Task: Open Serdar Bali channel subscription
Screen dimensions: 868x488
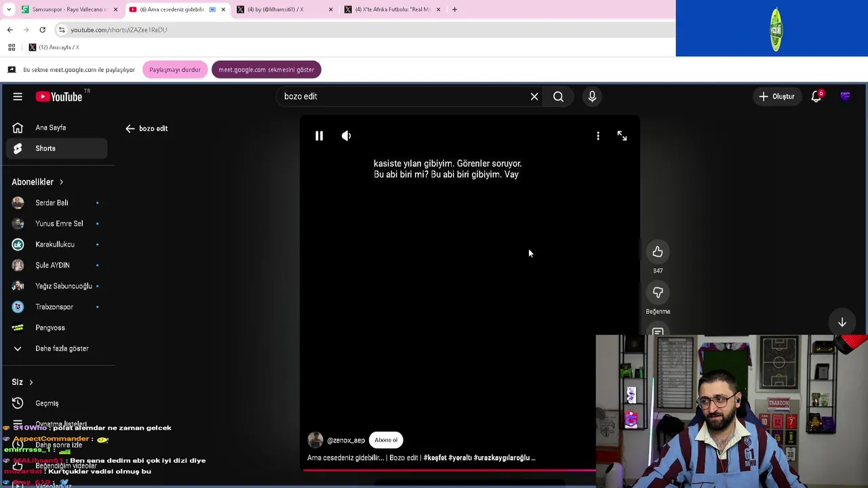Action: pyautogui.click(x=57, y=203)
